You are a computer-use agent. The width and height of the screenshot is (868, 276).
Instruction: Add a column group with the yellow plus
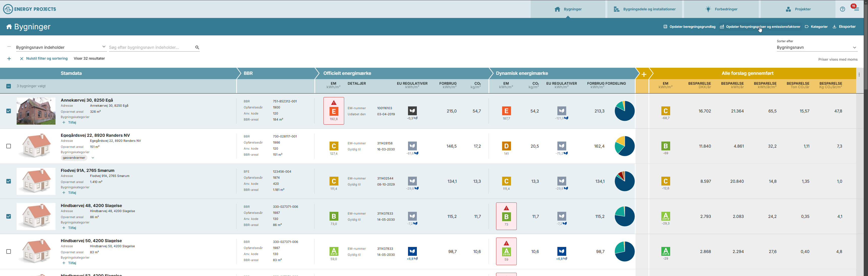[x=644, y=74]
